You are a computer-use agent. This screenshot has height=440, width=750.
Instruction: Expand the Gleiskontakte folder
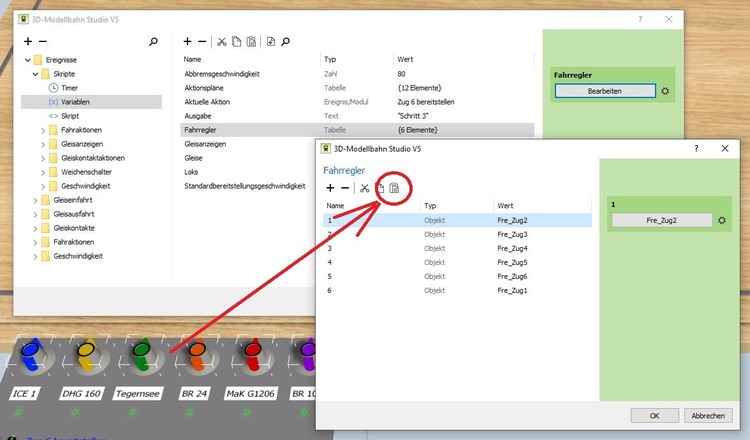click(35, 228)
